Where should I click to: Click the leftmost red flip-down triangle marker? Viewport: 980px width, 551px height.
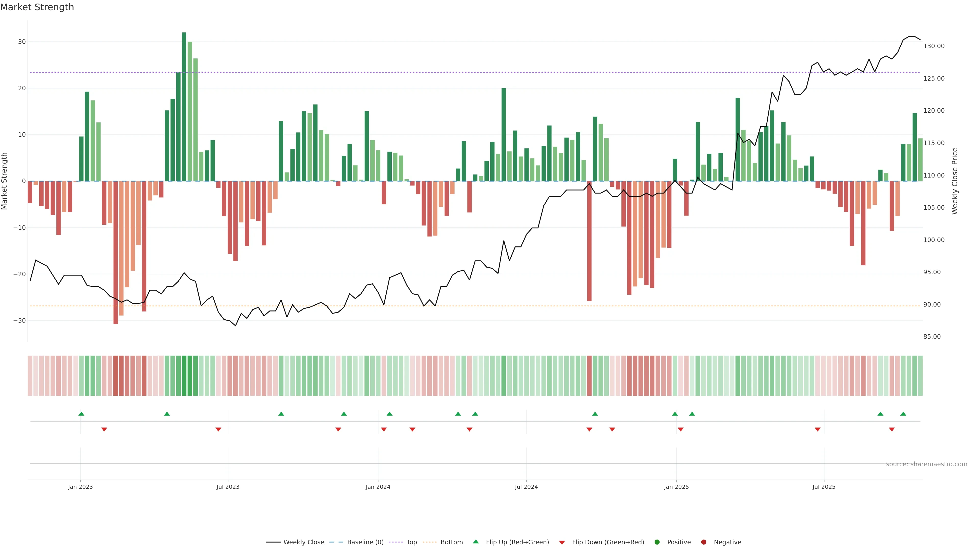click(x=104, y=429)
